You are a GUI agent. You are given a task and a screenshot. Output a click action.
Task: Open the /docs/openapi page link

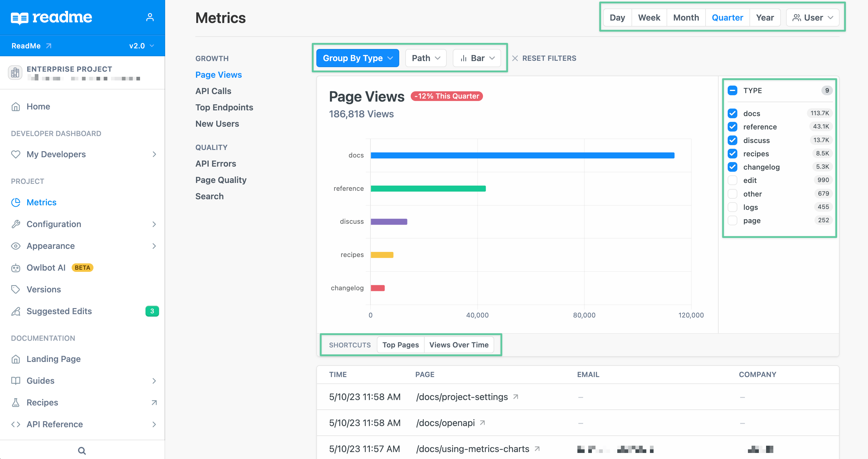(x=445, y=423)
